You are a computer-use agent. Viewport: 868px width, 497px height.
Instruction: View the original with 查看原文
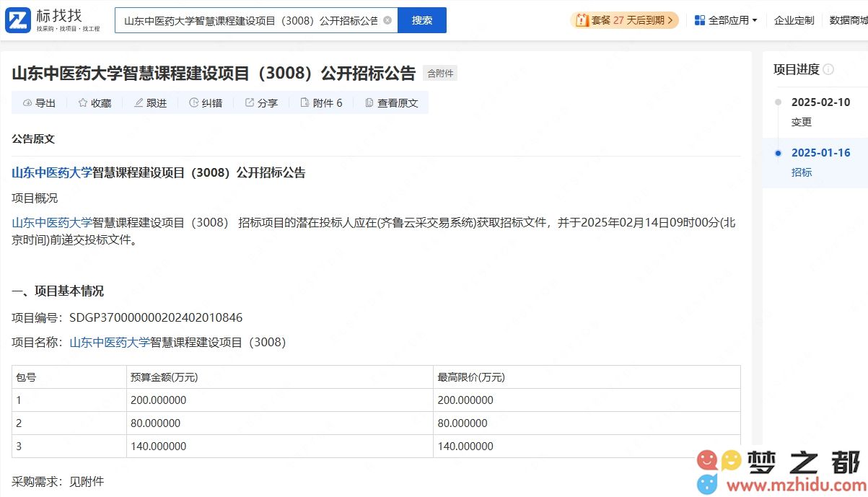[x=392, y=103]
